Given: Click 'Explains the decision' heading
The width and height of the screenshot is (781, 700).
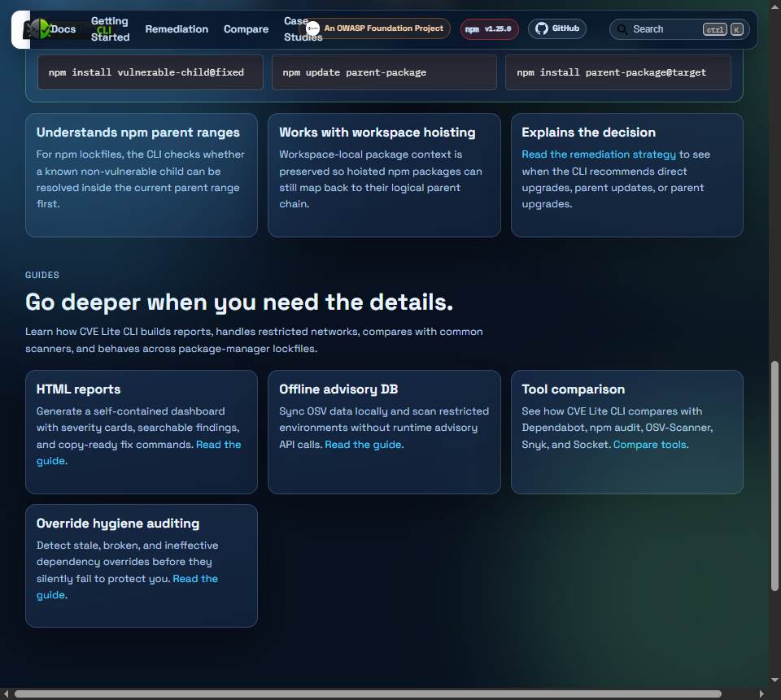Looking at the screenshot, I should tap(589, 133).
